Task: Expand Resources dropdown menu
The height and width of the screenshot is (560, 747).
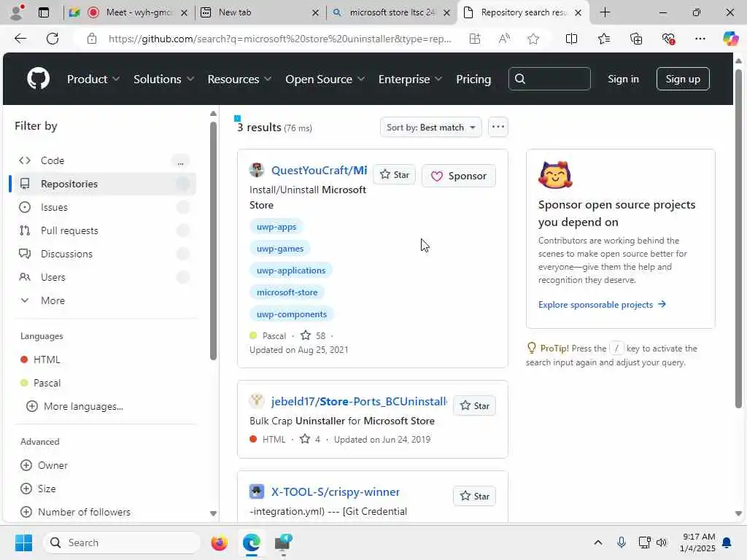Action: click(239, 79)
